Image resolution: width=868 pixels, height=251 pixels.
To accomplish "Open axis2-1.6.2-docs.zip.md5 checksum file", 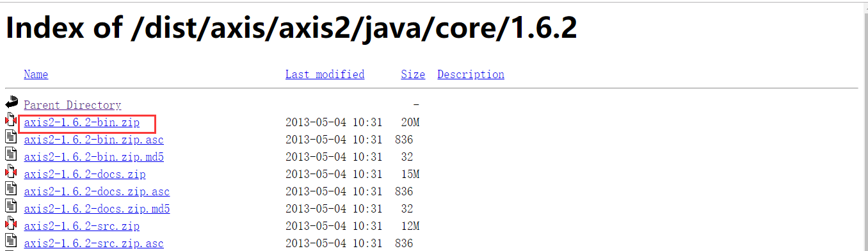I will pyautogui.click(x=97, y=209).
